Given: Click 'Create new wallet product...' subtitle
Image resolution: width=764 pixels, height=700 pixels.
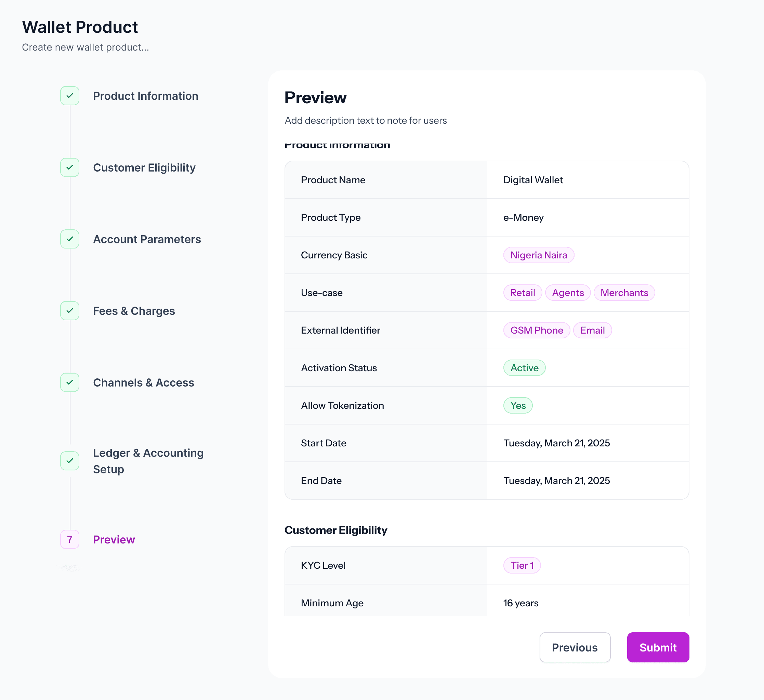Looking at the screenshot, I should tap(85, 47).
